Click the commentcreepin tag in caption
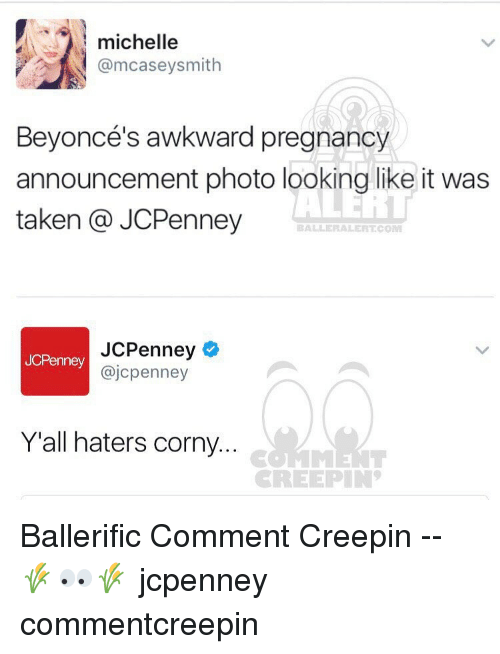 pyautogui.click(x=139, y=624)
